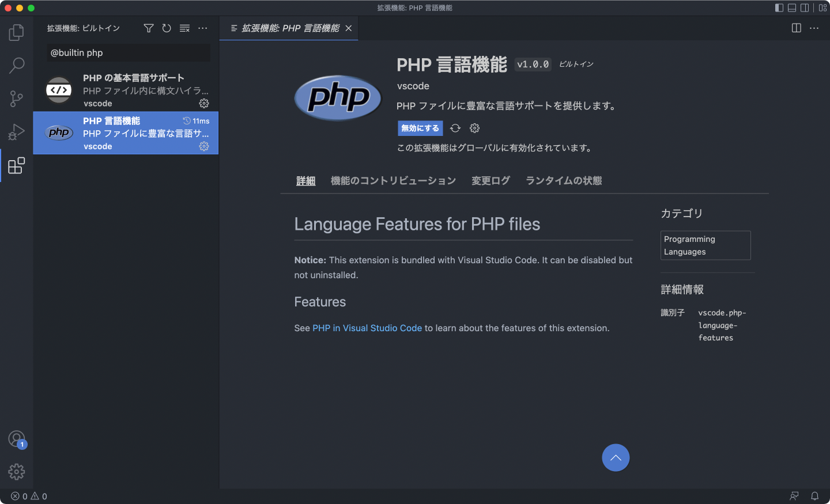Open the Search view in activity bar
The image size is (830, 504).
point(17,65)
